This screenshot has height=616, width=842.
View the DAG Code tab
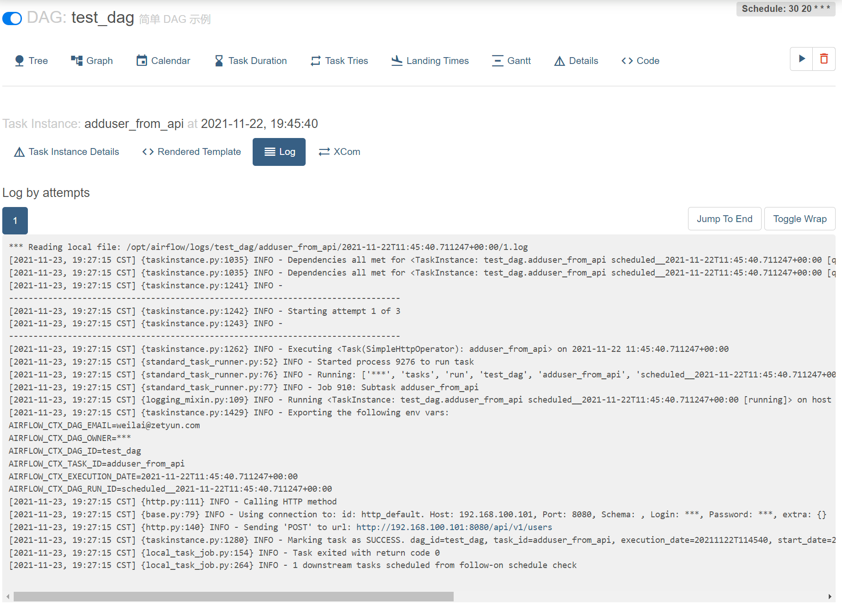(640, 61)
